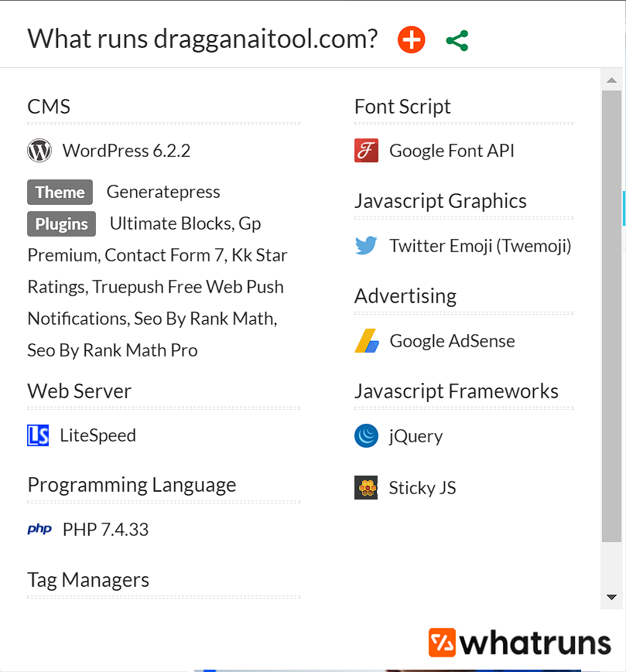Screen dimensions: 626x672
Task: Click the Advertising section heading
Action: tap(405, 296)
